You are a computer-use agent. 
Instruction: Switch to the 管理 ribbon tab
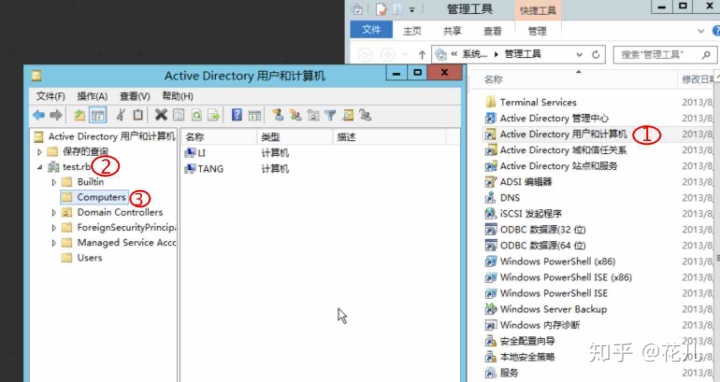[x=537, y=31]
